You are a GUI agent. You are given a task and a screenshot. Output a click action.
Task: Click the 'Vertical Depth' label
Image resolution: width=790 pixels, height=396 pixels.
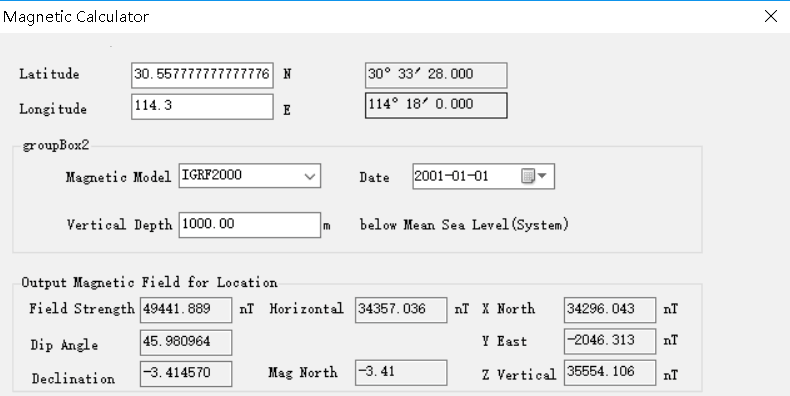coord(119,225)
